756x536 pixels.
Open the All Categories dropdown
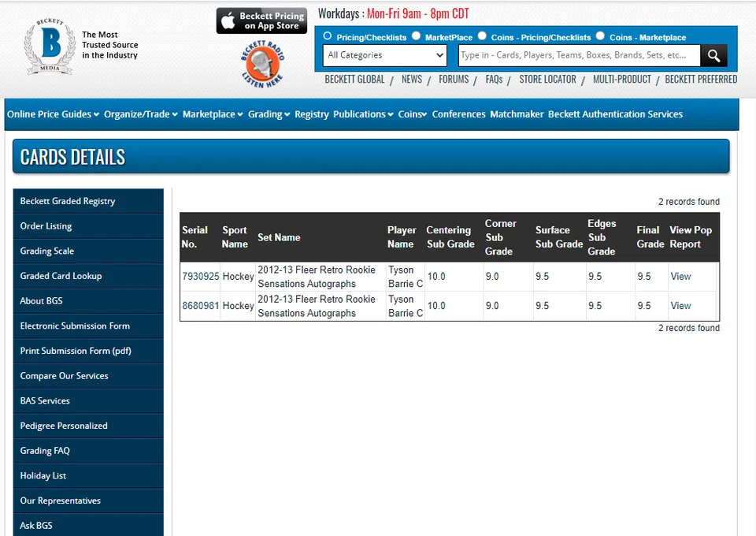click(385, 55)
